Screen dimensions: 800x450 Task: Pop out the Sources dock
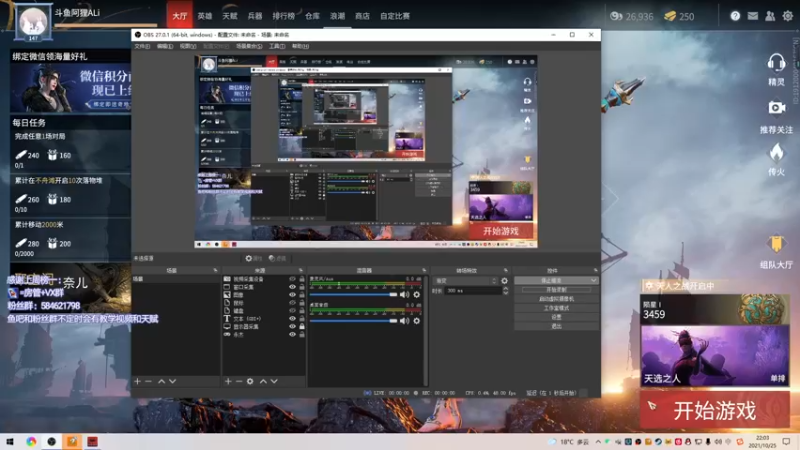[301, 270]
